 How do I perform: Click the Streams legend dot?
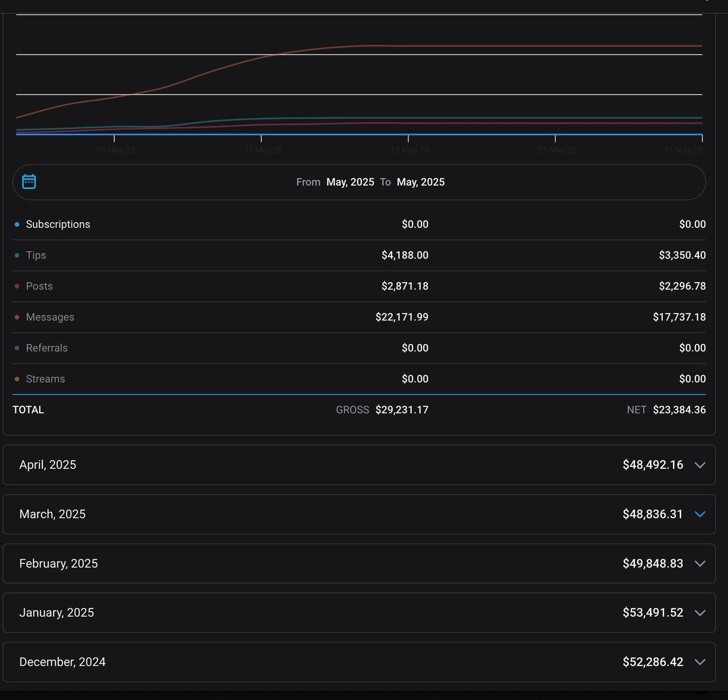[17, 379]
